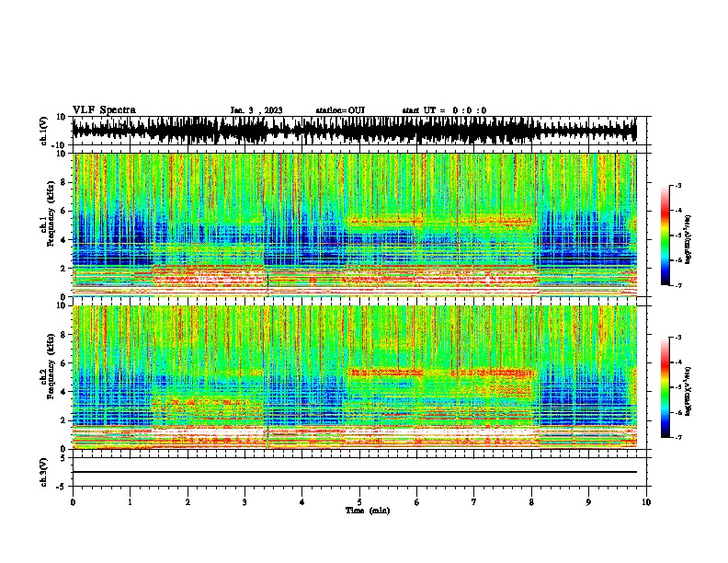Click the time axis tick label "1"
The width and height of the screenshot is (728, 563).
pyautogui.click(x=130, y=502)
